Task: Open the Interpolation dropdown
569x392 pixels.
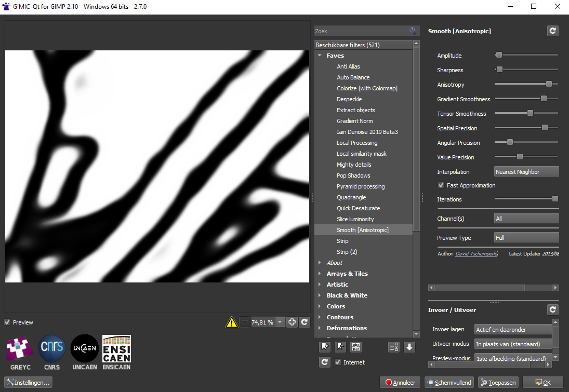Action: pyautogui.click(x=526, y=171)
